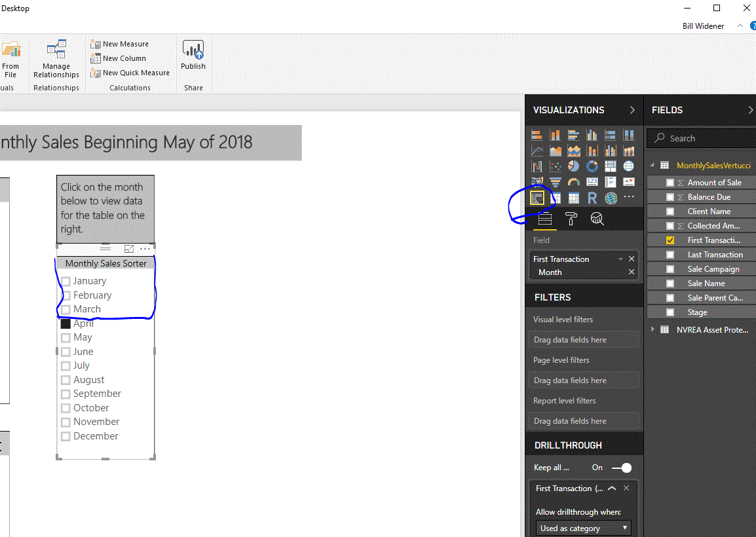Select the Clustered bar chart visual
Viewport: 756px width, 537px height.
point(573,135)
